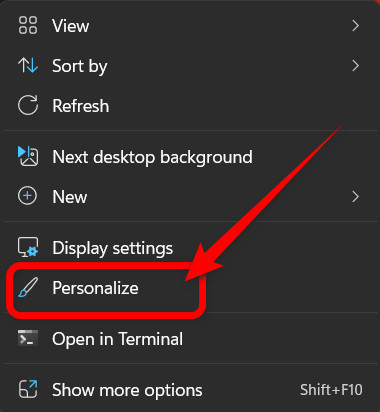This screenshot has height=412, width=380.
Task: Expand the Sort by submenu chevron
Action: click(x=355, y=66)
